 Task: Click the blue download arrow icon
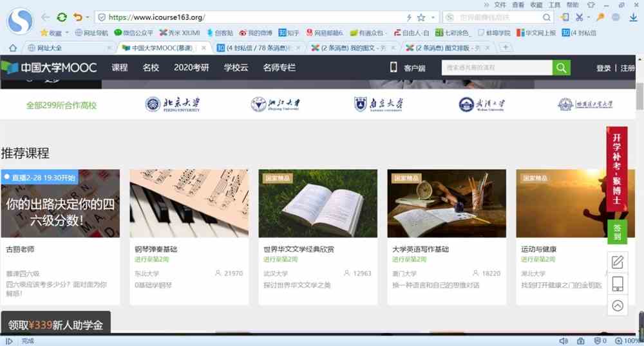[633, 17]
